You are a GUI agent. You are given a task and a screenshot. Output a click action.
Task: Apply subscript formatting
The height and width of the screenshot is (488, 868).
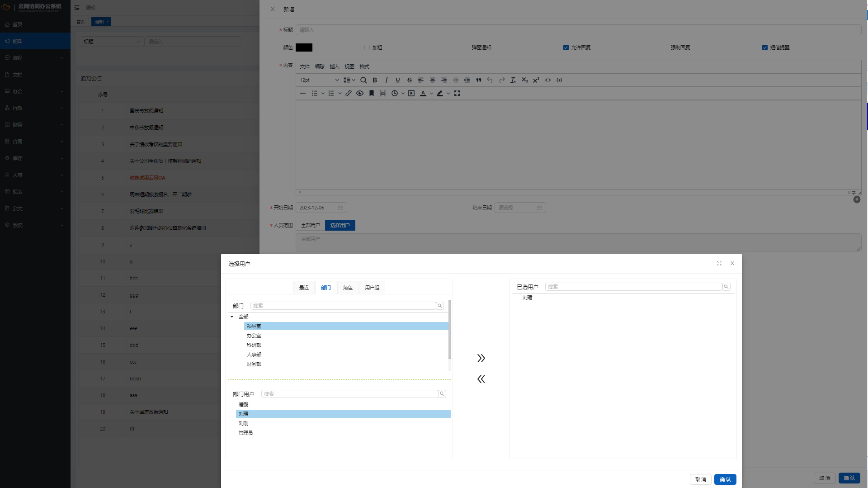point(524,80)
